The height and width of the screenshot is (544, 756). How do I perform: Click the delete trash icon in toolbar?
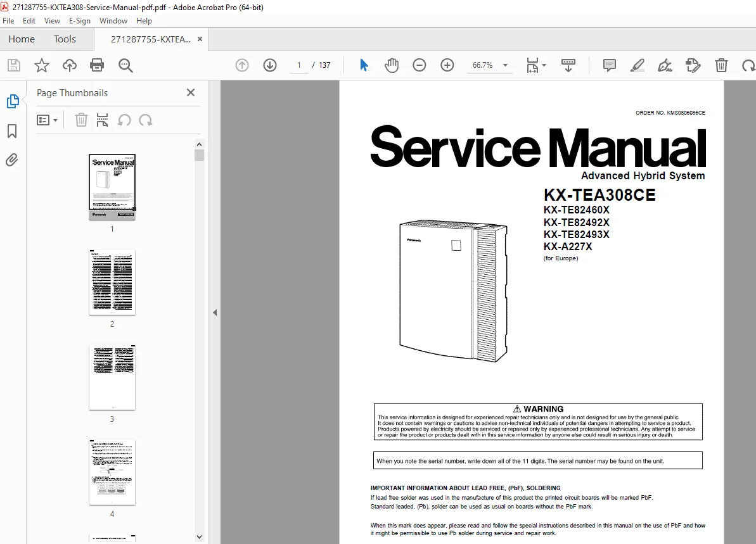[721, 65]
